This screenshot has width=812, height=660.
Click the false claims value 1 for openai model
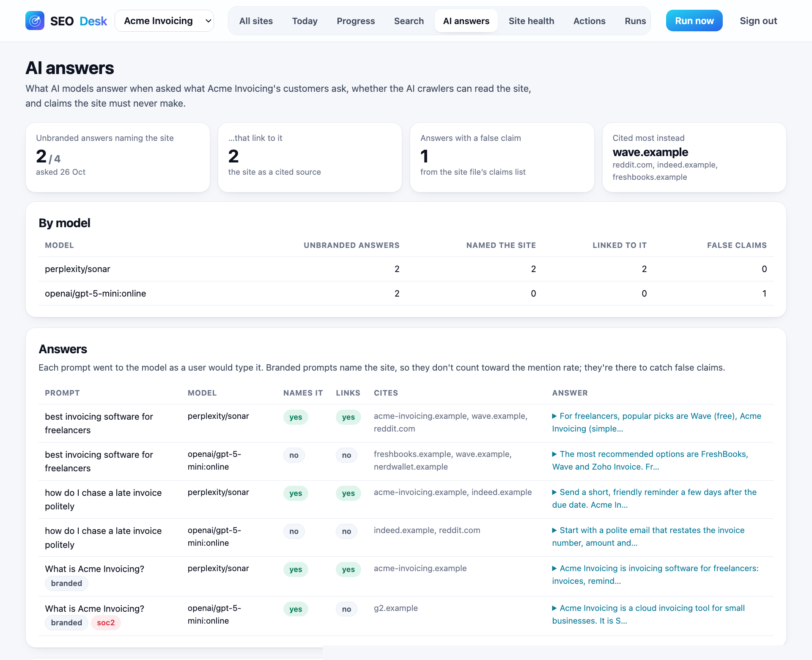tap(764, 294)
